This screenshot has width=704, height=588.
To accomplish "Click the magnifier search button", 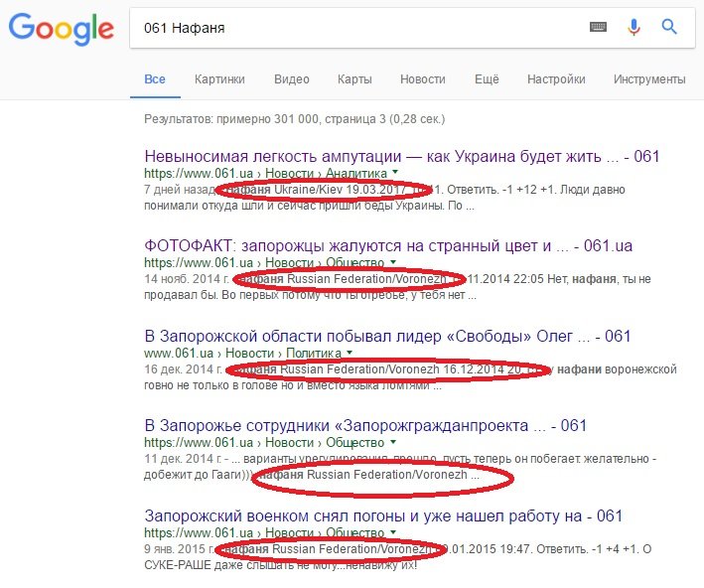I will 669,28.
